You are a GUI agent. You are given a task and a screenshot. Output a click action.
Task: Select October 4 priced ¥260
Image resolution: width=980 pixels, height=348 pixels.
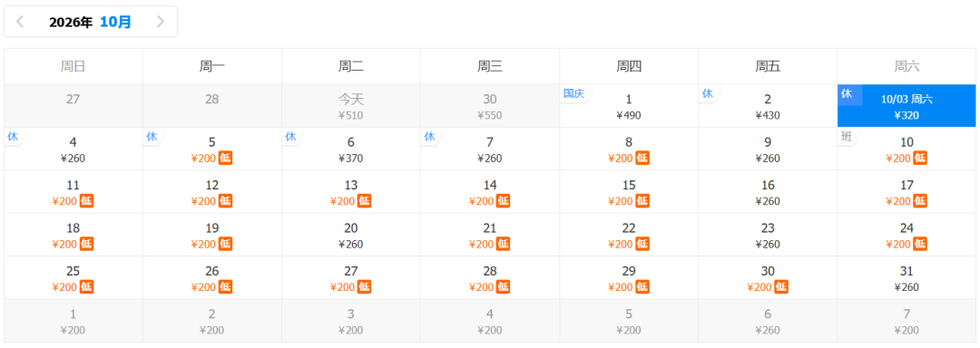(x=73, y=149)
